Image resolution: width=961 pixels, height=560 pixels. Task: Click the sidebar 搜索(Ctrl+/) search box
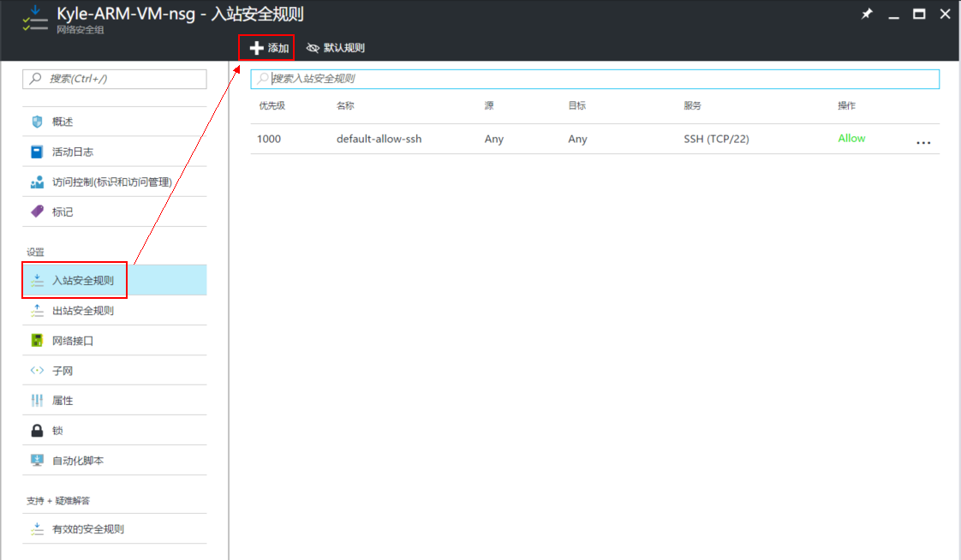tap(120, 79)
